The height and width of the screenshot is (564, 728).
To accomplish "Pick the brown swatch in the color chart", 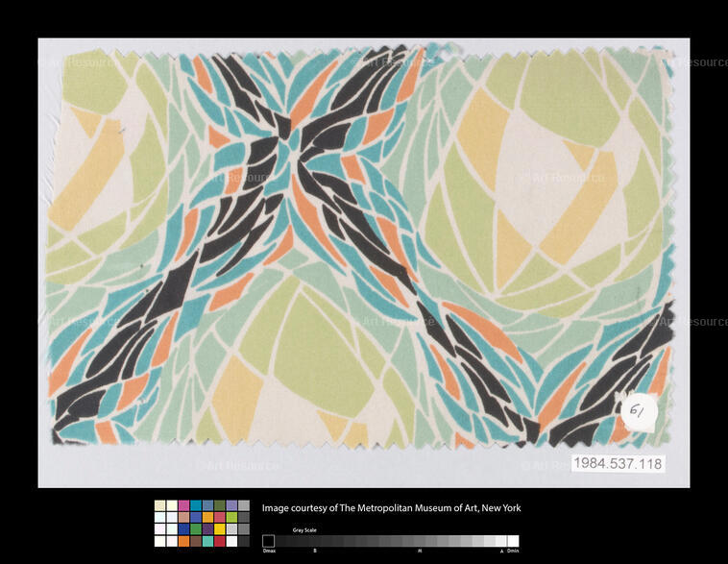I will click(x=196, y=541).
